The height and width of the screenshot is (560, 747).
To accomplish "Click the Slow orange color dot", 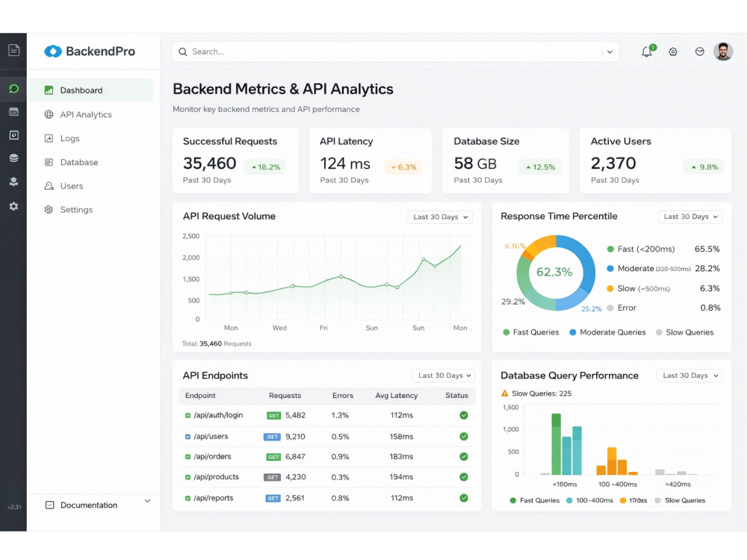I will click(610, 288).
